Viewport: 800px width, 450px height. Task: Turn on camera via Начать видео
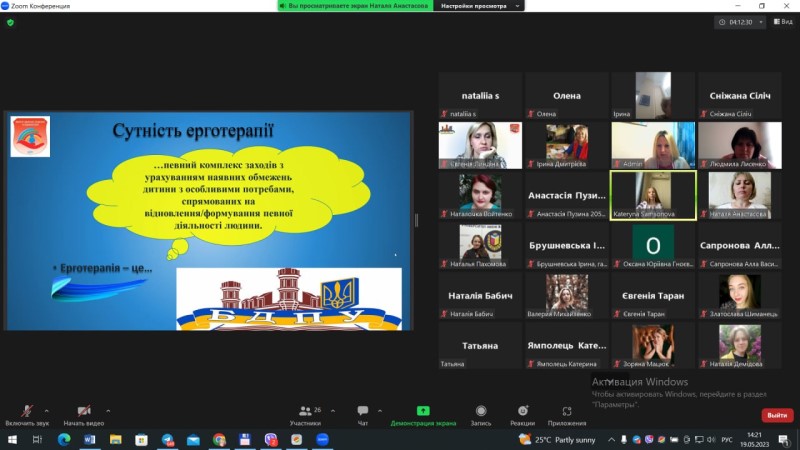(x=84, y=415)
